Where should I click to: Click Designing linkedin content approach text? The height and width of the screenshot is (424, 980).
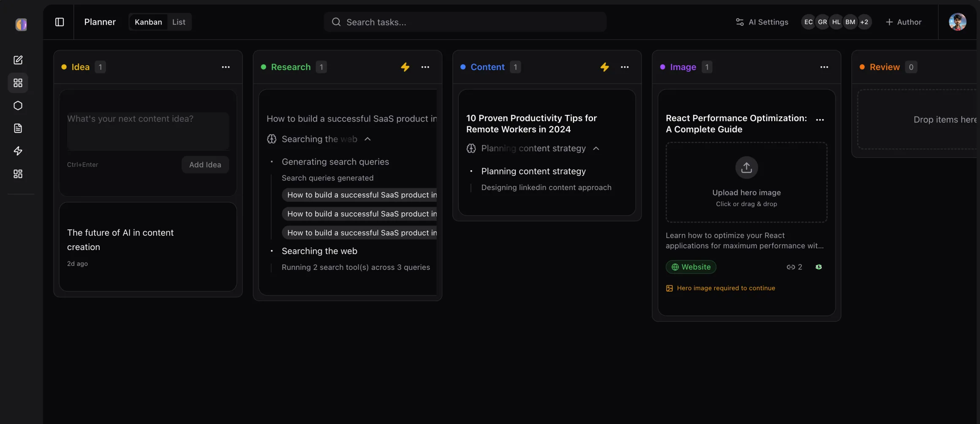[x=546, y=188]
